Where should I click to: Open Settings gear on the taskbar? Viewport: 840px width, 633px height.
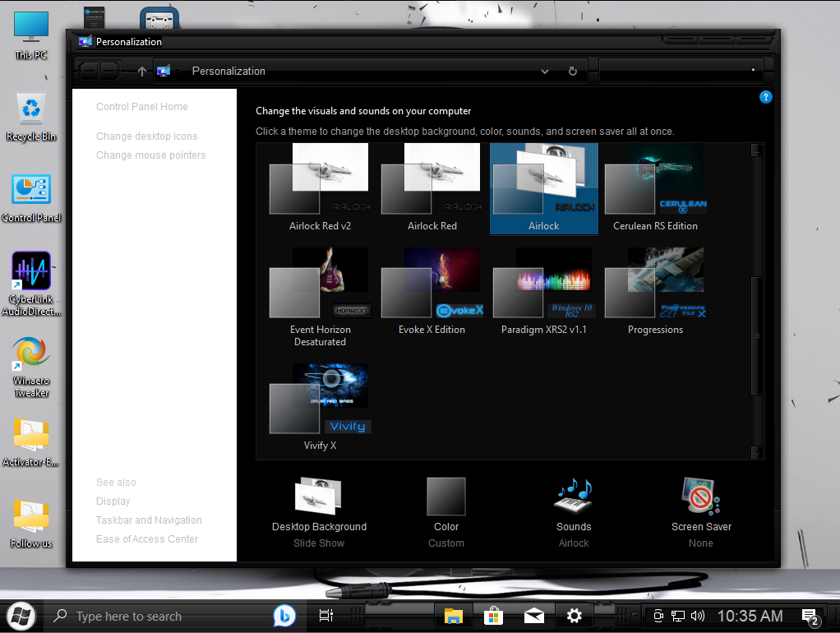(x=575, y=616)
